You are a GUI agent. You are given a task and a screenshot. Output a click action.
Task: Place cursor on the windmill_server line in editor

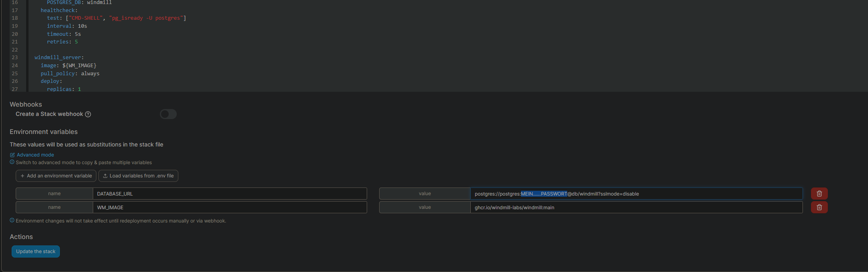59,58
